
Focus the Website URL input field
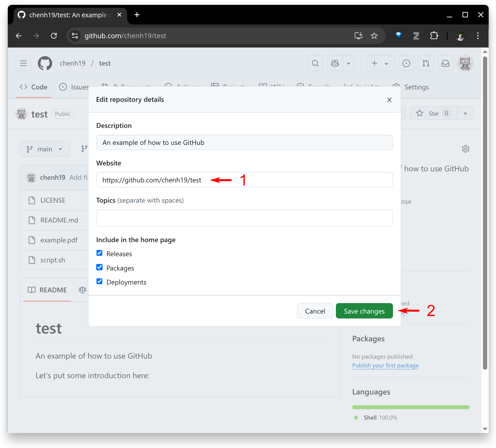pyautogui.click(x=245, y=180)
